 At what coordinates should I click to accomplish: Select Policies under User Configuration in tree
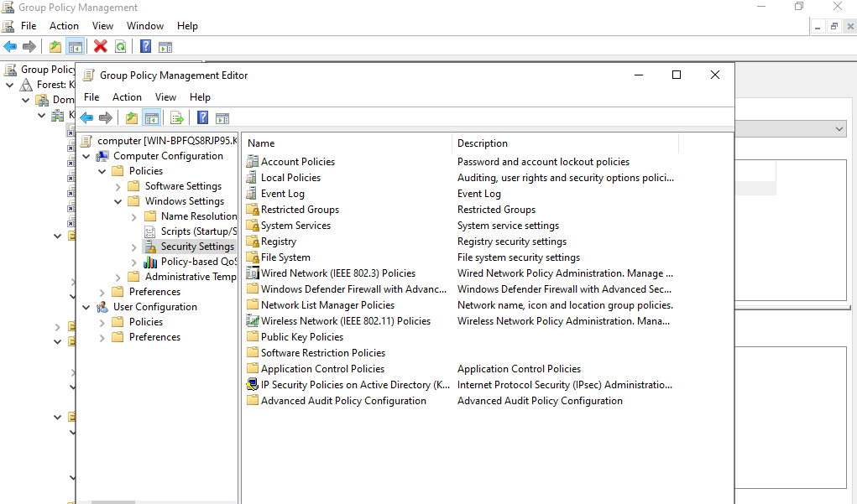[x=146, y=322]
